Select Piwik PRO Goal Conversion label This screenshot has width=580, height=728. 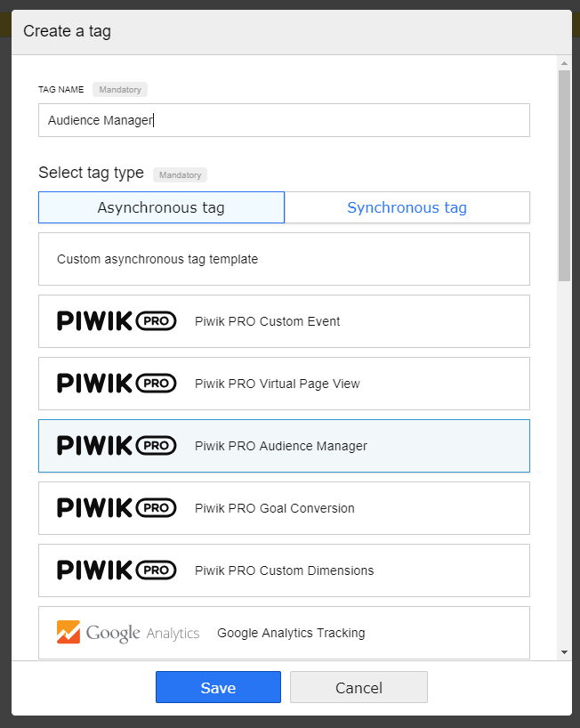pyautogui.click(x=274, y=508)
